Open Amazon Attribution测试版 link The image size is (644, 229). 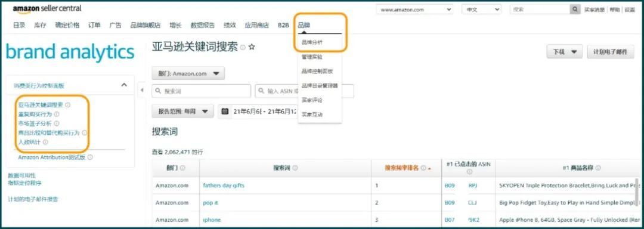click(x=51, y=157)
